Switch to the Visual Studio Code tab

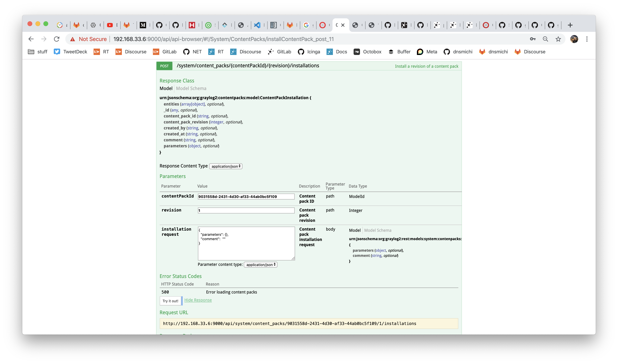(x=257, y=25)
